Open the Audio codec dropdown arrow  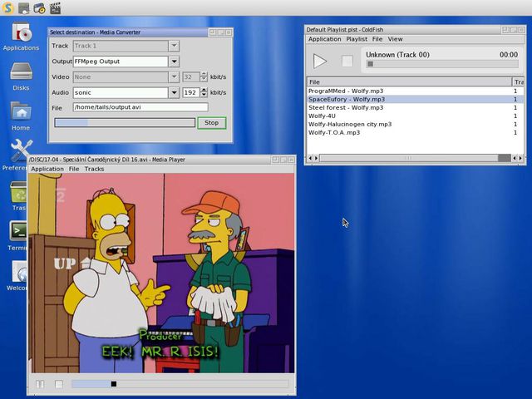[174, 92]
